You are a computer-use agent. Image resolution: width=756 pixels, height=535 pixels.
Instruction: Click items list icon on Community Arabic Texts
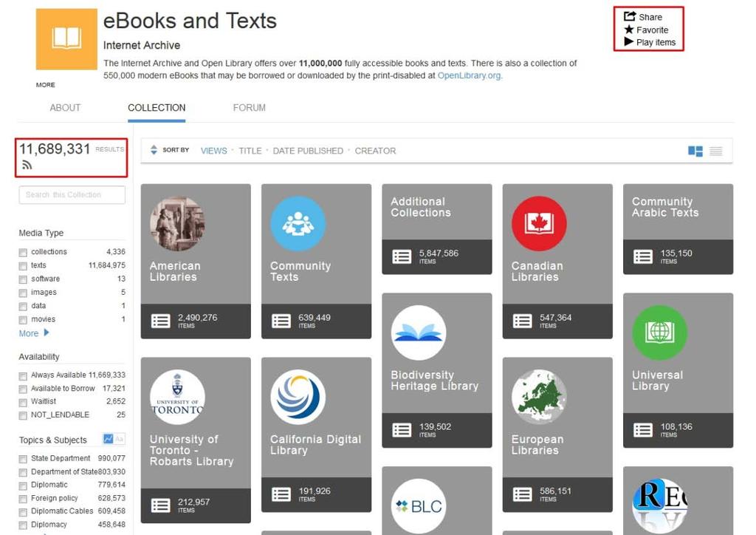click(643, 256)
